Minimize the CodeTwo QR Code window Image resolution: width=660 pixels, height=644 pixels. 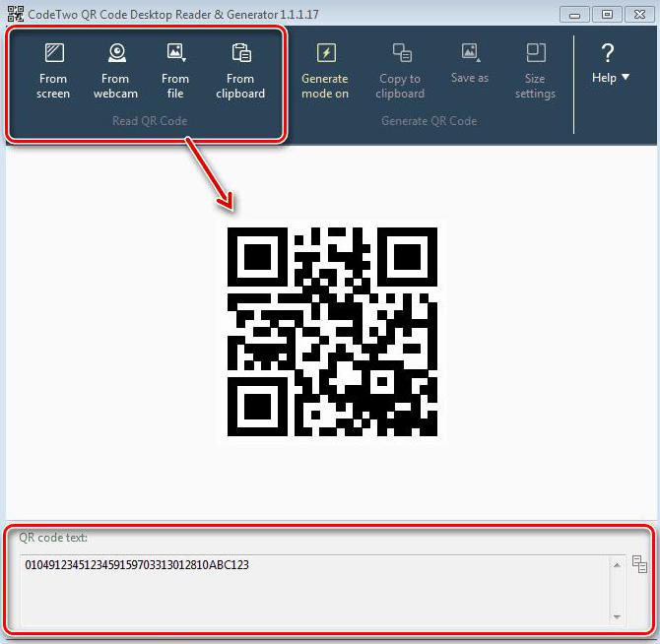(x=574, y=15)
